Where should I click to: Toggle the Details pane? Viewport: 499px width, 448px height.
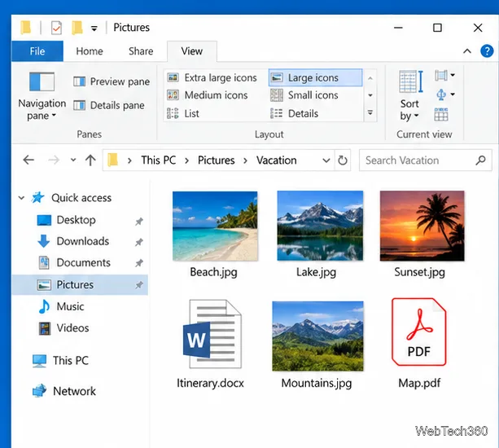coord(109,105)
